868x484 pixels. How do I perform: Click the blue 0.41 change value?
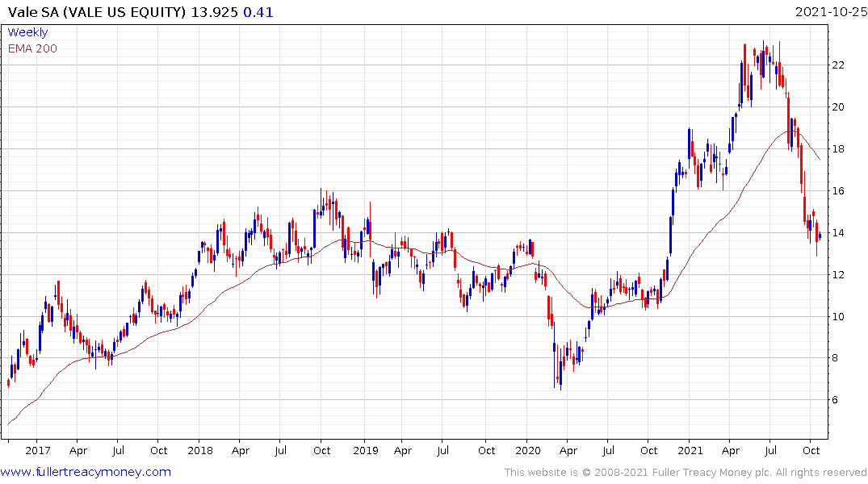pyautogui.click(x=258, y=12)
